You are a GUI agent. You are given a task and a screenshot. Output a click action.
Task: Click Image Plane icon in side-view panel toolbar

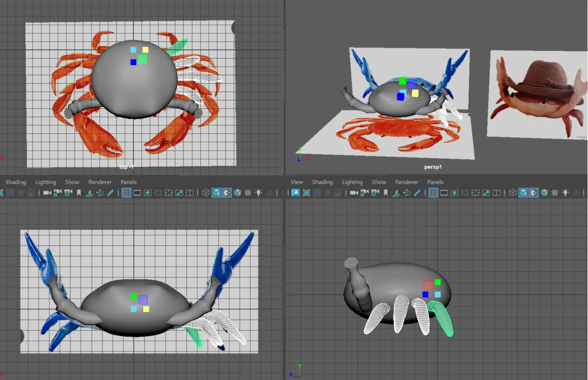coord(396,193)
